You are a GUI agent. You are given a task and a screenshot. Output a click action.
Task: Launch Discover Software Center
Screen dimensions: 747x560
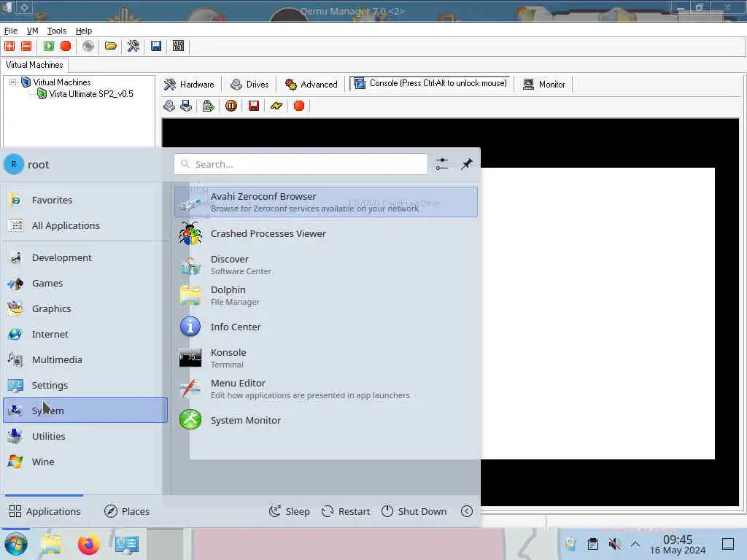click(326, 265)
